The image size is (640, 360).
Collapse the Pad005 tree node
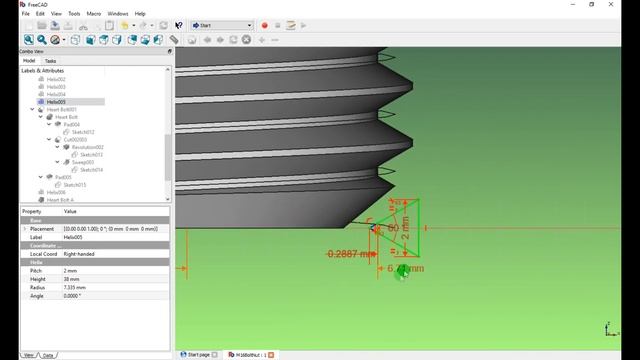tap(41, 177)
